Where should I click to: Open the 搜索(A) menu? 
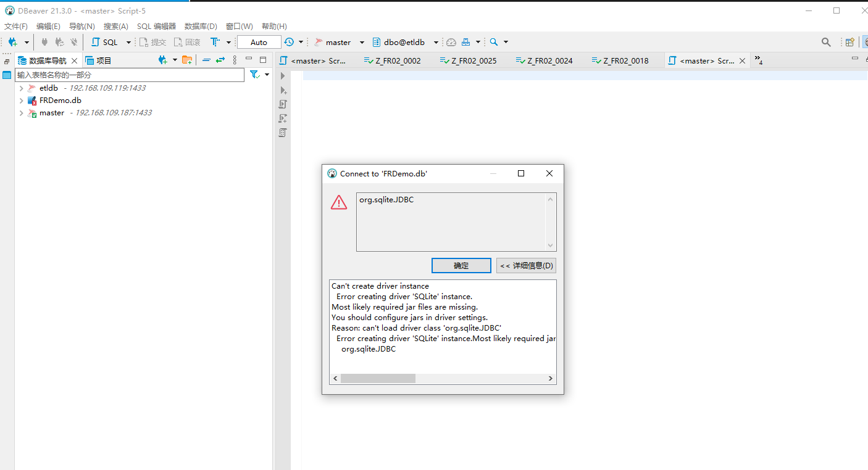pyautogui.click(x=115, y=27)
